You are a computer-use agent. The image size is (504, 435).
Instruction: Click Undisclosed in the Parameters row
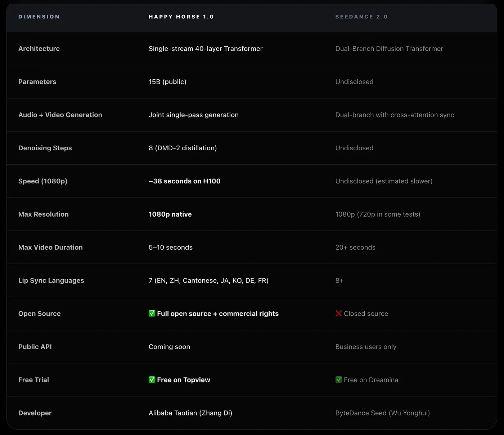pyautogui.click(x=354, y=82)
